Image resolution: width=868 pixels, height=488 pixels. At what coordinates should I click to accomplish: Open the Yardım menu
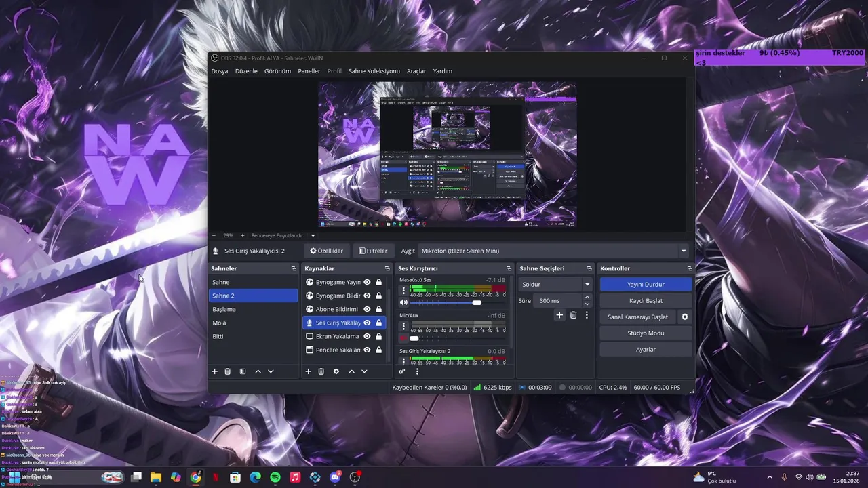tap(442, 71)
